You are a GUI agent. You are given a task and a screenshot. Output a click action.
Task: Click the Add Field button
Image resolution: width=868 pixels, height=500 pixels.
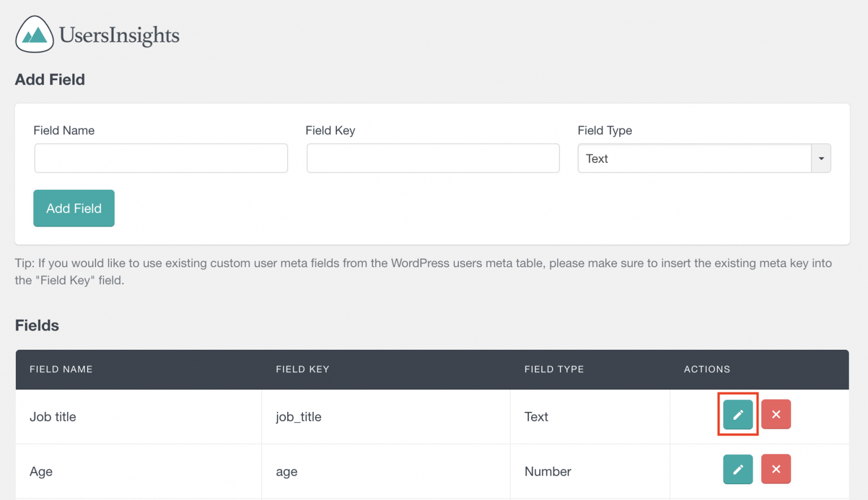pyautogui.click(x=73, y=208)
